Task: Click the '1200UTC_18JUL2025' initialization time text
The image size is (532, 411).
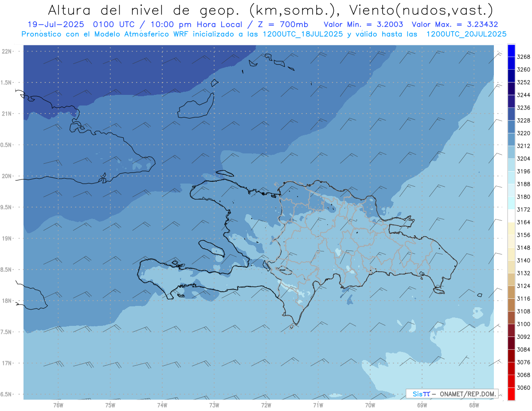Action: [302, 34]
